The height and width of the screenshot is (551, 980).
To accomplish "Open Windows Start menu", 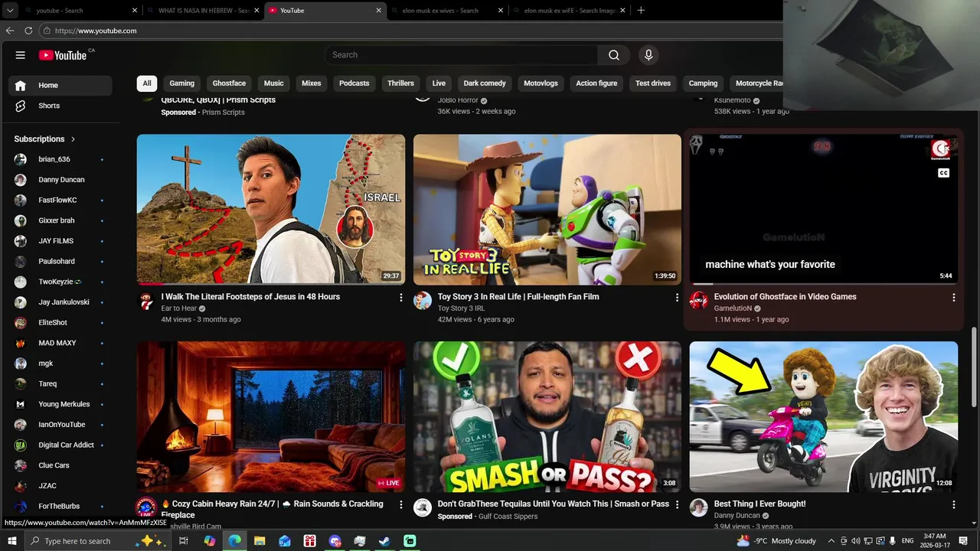I will point(11,541).
